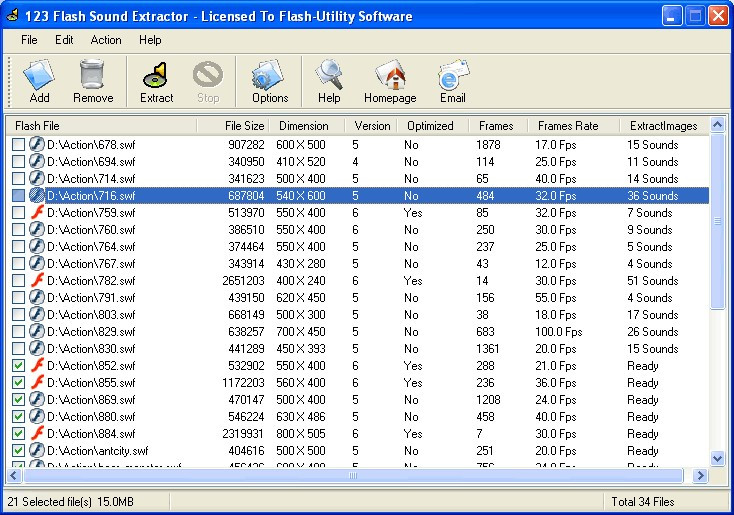
Task: Click the horizontal scrollbar thumb
Action: click(353, 476)
